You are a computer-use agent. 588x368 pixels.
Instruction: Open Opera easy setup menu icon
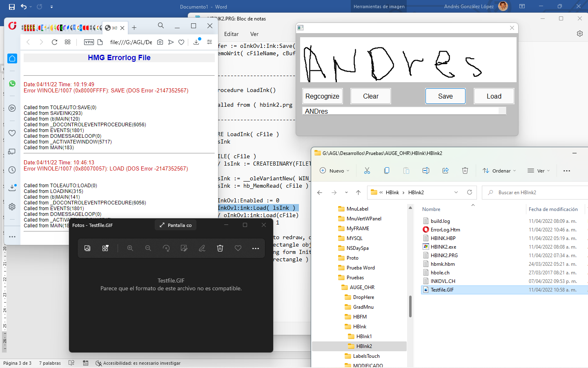pos(209,42)
